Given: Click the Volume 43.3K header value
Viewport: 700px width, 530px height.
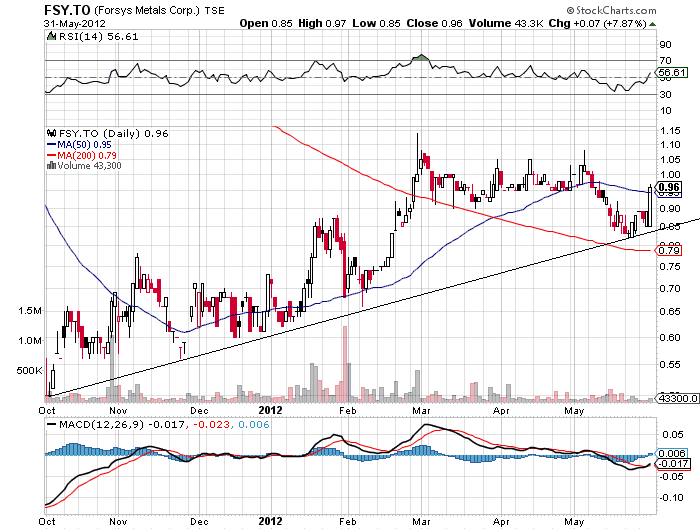Looking at the screenshot, I should (x=505, y=23).
